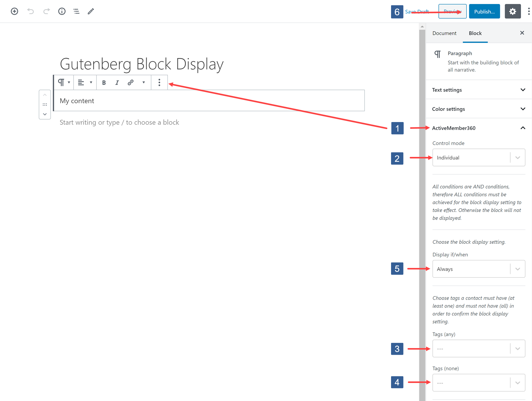Viewport: 532px width, 401px height.
Task: Save the post as a draft
Action: click(x=417, y=11)
